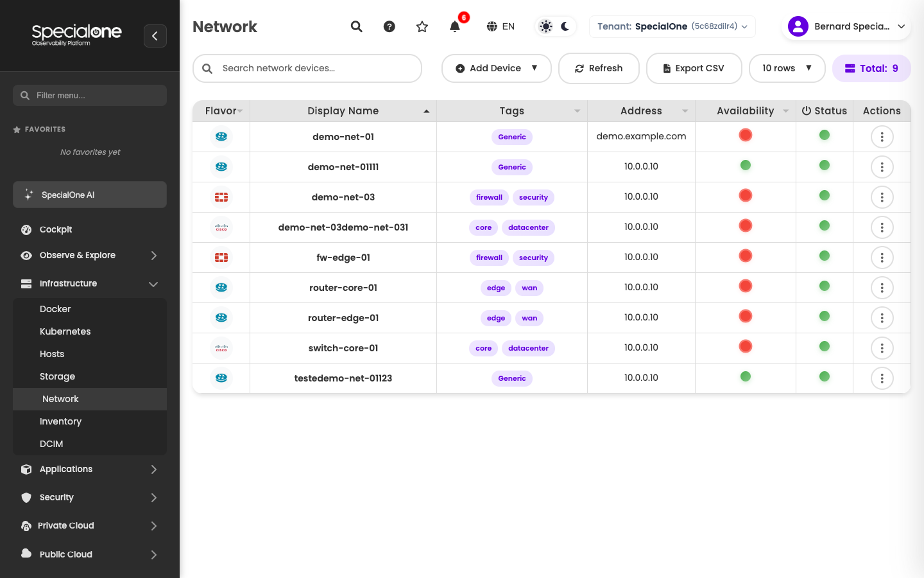Open actions menu for router-edge-01
Image resolution: width=924 pixels, height=578 pixels.
click(x=882, y=318)
